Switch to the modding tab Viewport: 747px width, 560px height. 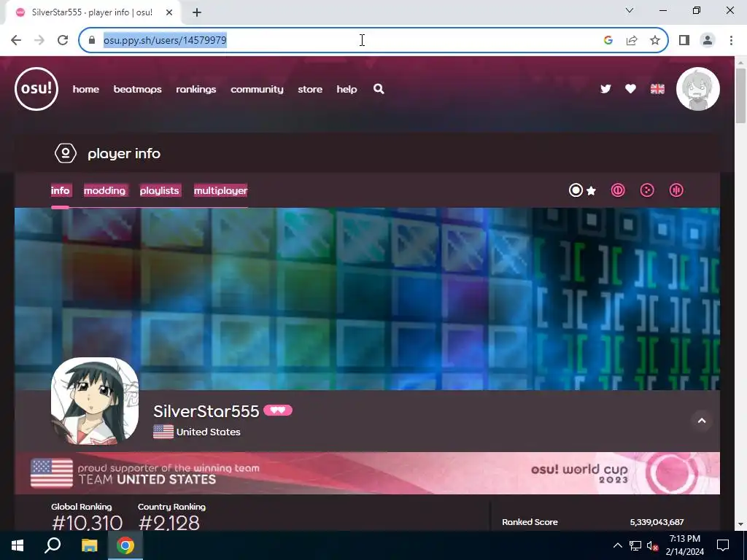pyautogui.click(x=104, y=190)
